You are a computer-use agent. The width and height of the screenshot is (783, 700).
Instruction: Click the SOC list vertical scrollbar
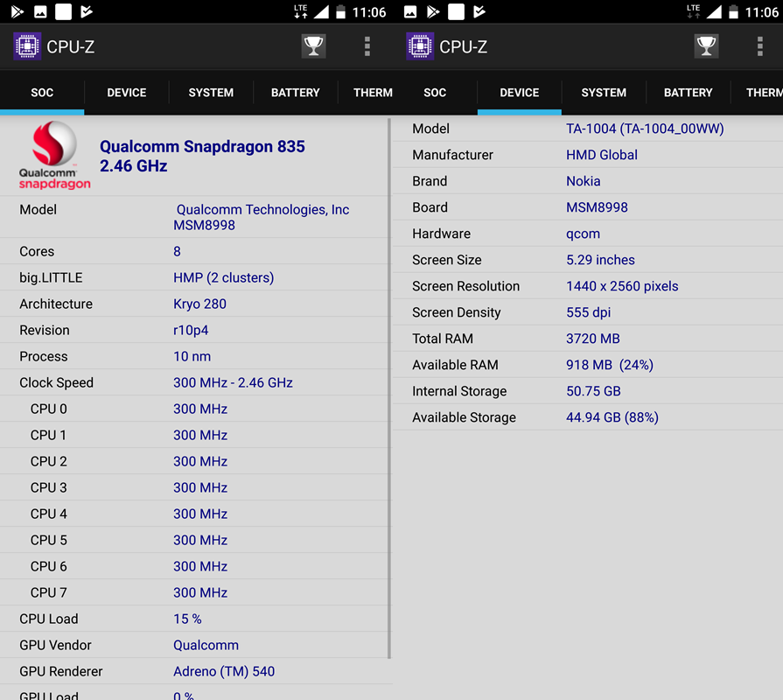tap(389, 388)
